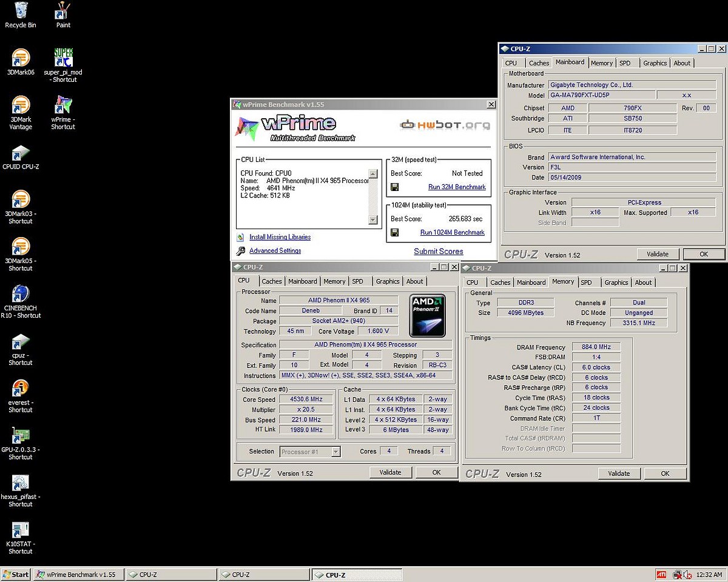Screen dimensions: 728x582
Task: Click OK in CPU-Z Memory window
Action: (x=665, y=473)
